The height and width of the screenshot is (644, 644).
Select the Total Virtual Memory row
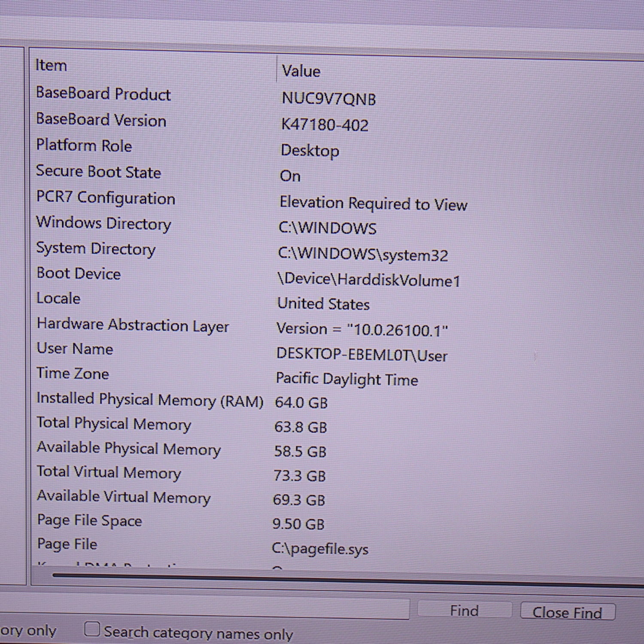(109, 472)
